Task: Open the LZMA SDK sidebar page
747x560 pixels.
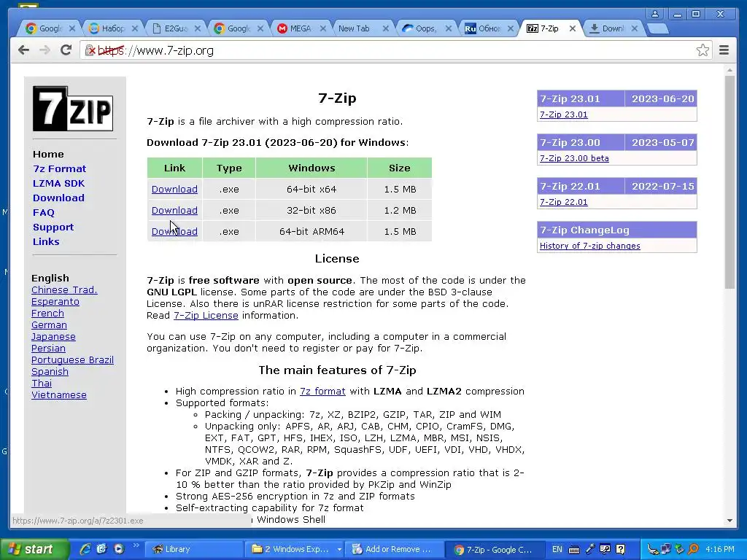Action: [58, 183]
